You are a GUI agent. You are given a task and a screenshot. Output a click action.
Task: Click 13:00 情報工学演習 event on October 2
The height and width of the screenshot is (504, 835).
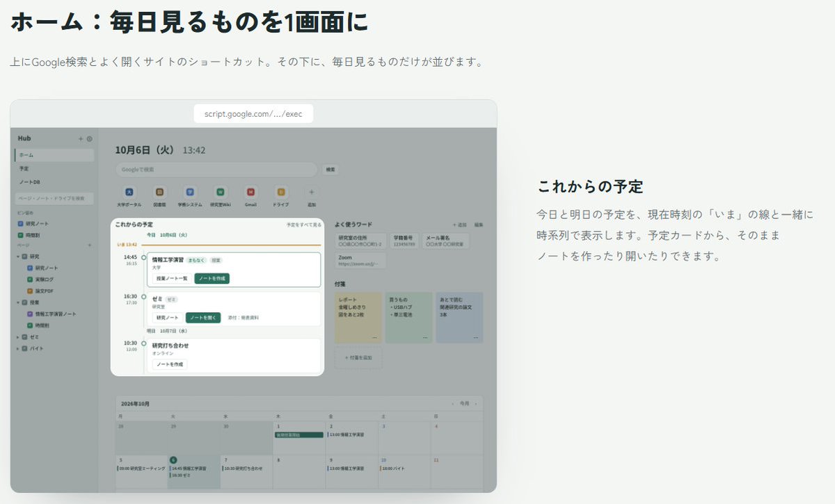coord(346,434)
